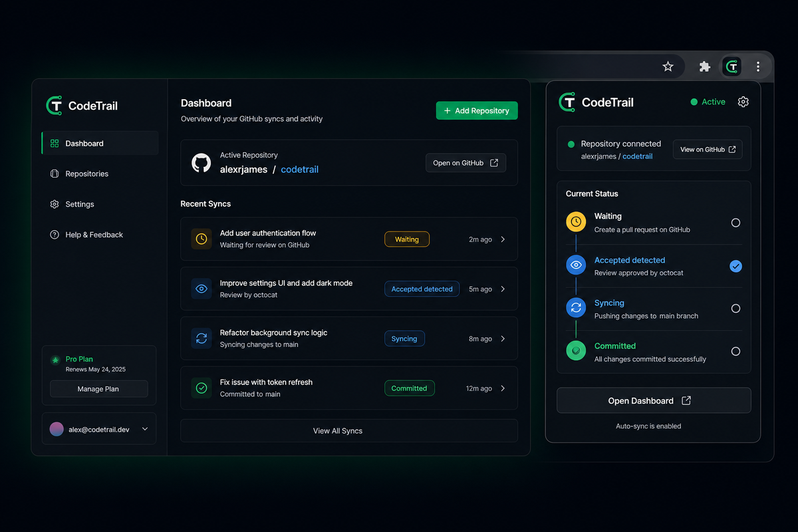Expand the alex@codetrail.dev account dropdown
Screen dimensions: 798x532
145,430
